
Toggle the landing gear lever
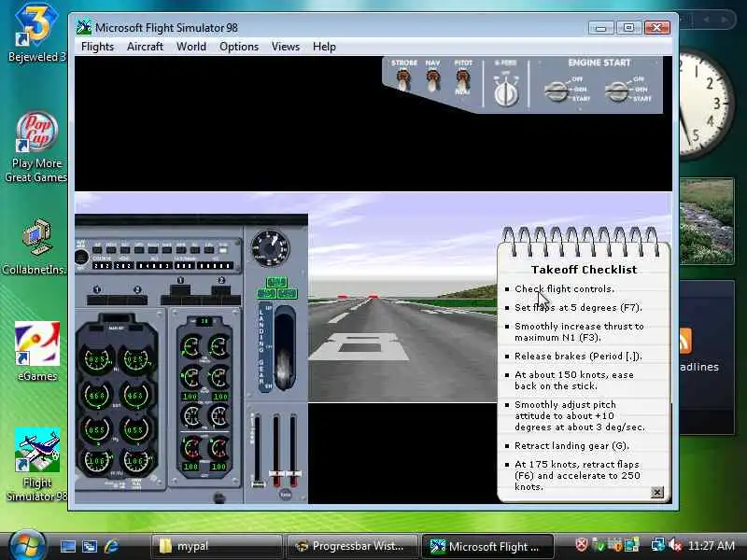coord(285,350)
